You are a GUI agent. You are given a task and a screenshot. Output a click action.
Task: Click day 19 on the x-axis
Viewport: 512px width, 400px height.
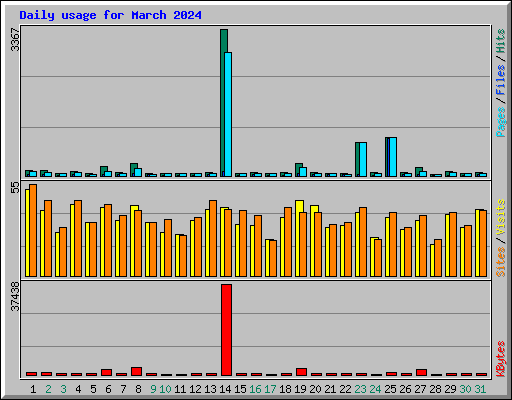point(300,389)
